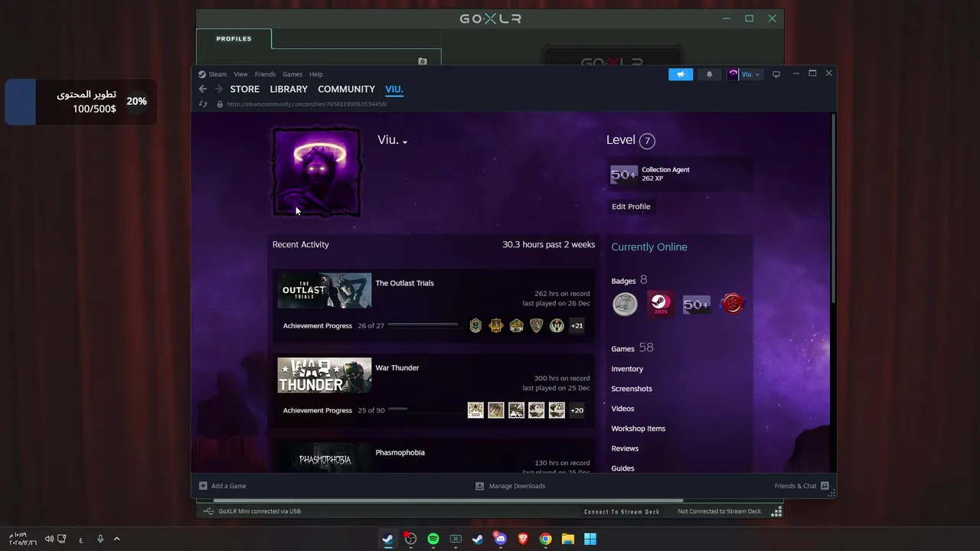This screenshot has height=551, width=980.
Task: Open the Steam 2025 badge
Action: tap(660, 304)
